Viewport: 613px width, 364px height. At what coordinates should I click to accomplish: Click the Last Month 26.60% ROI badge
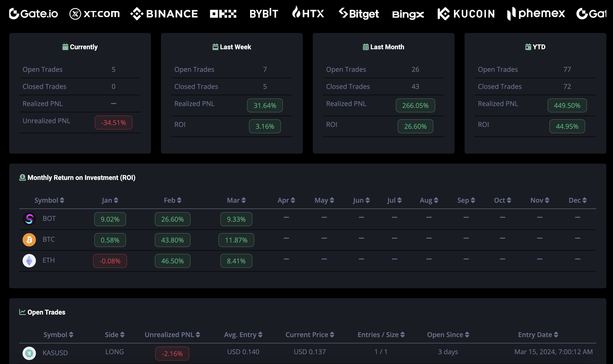click(x=415, y=126)
